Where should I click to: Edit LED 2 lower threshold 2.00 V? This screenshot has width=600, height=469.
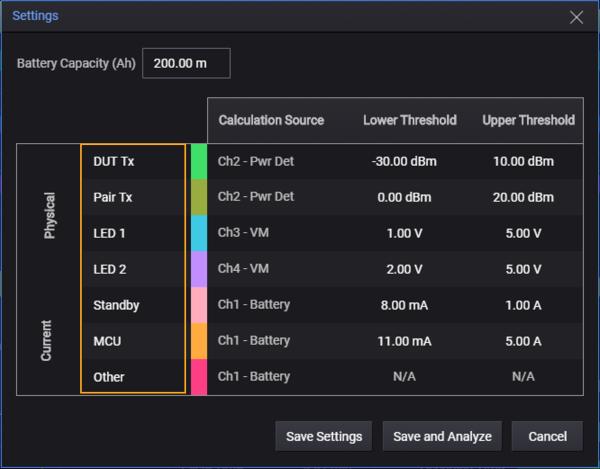pos(403,269)
